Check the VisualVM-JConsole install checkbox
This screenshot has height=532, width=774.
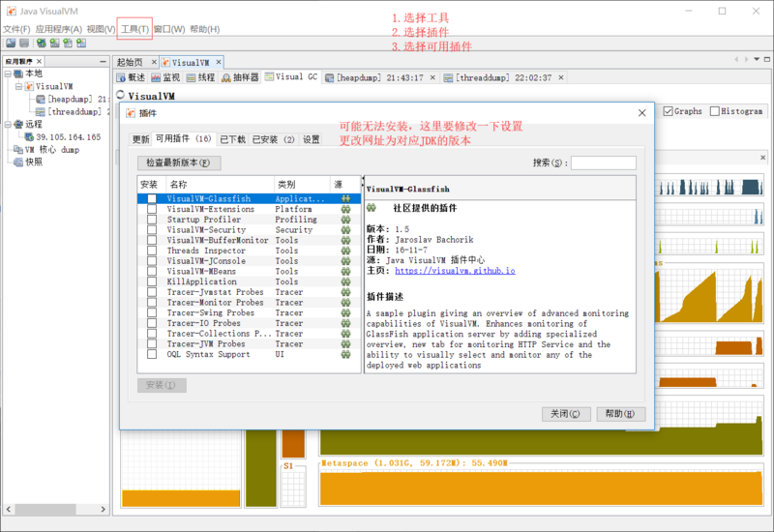pyautogui.click(x=152, y=260)
